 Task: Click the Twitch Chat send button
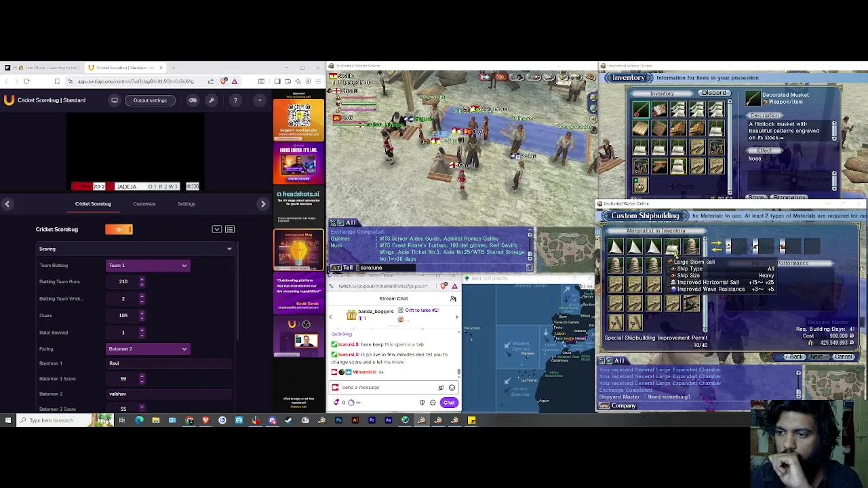(449, 403)
